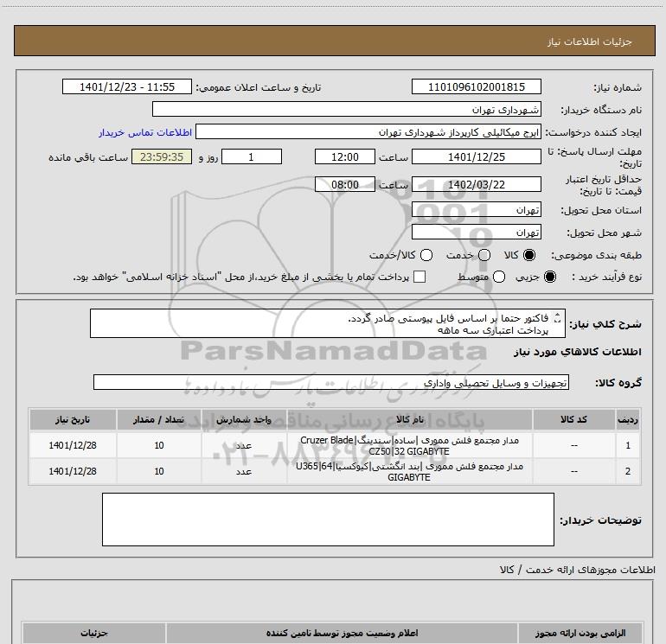Click the کد کالا column header
Image resolution: width=666 pixels, height=644 pixels.
click(573, 420)
